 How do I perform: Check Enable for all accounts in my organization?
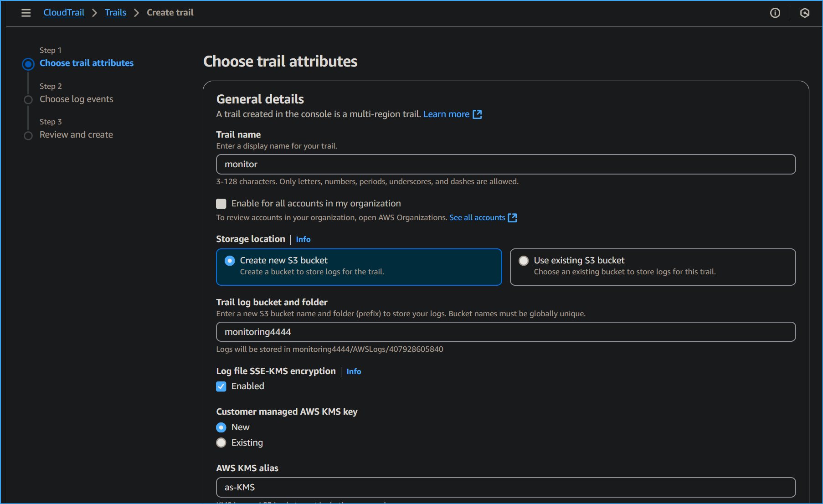(221, 204)
